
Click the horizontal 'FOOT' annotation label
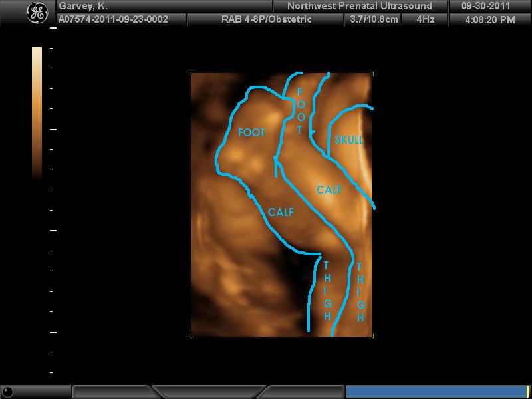pyautogui.click(x=251, y=132)
